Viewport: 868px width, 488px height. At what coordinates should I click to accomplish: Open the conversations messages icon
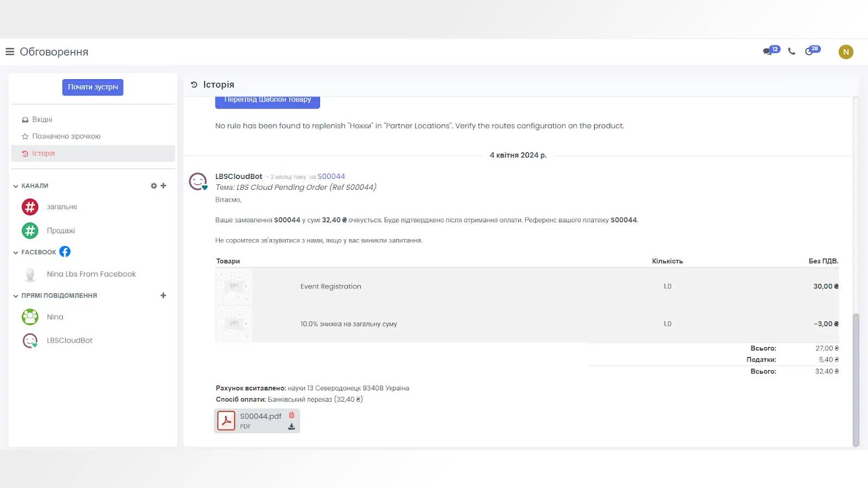768,52
